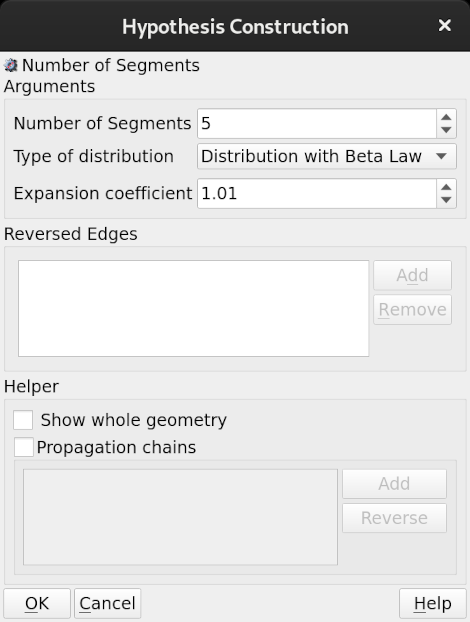This screenshot has width=470, height=622.
Task: Click Add button in Propagation chains section
Action: (x=394, y=484)
